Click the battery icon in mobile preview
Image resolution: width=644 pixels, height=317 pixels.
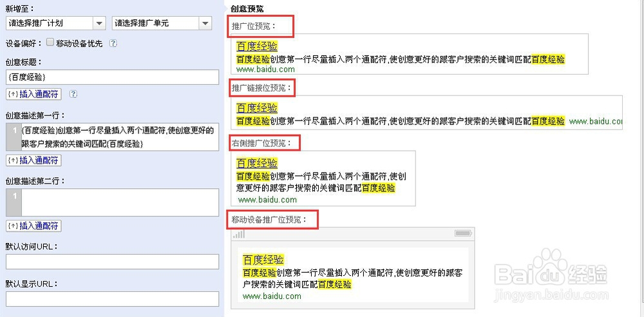[x=463, y=233]
